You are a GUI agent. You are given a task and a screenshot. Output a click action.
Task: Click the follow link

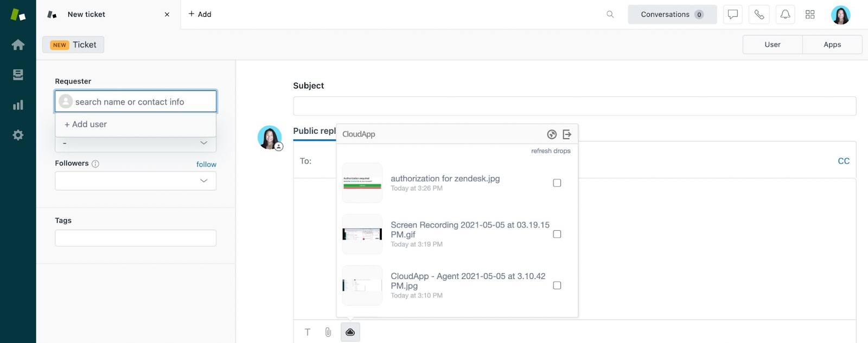click(x=206, y=165)
